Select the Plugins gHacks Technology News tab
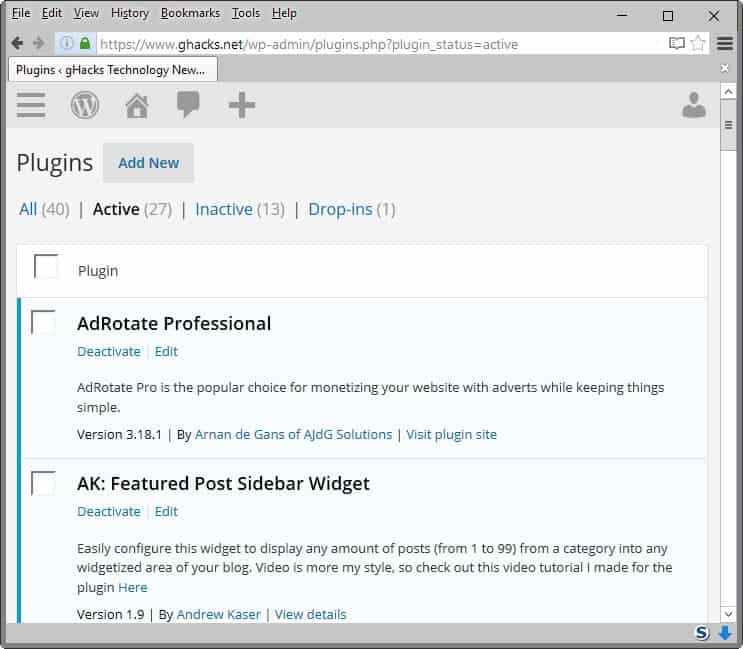Screen dimensions: 743x649 coord(113,70)
